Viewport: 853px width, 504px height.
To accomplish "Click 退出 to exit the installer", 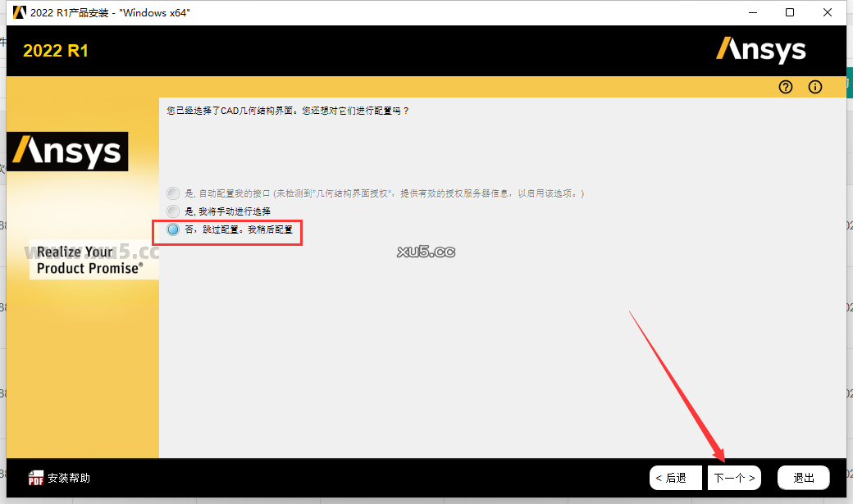I will (803, 477).
